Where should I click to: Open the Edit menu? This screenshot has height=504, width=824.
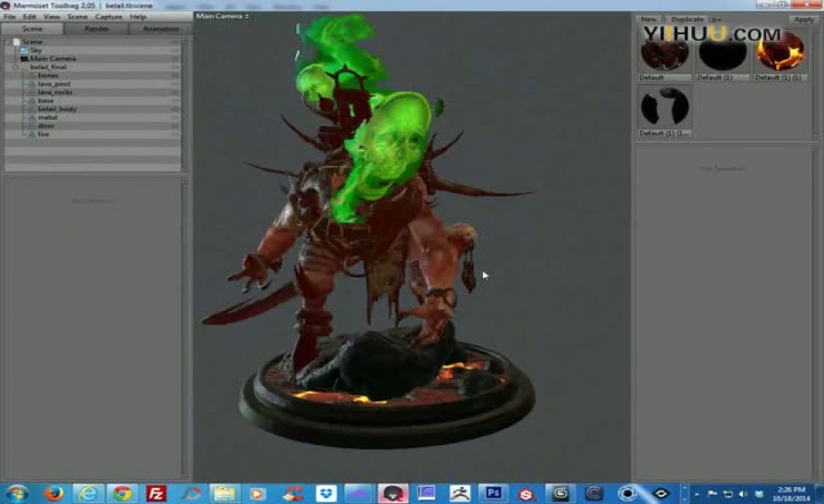[x=30, y=17]
